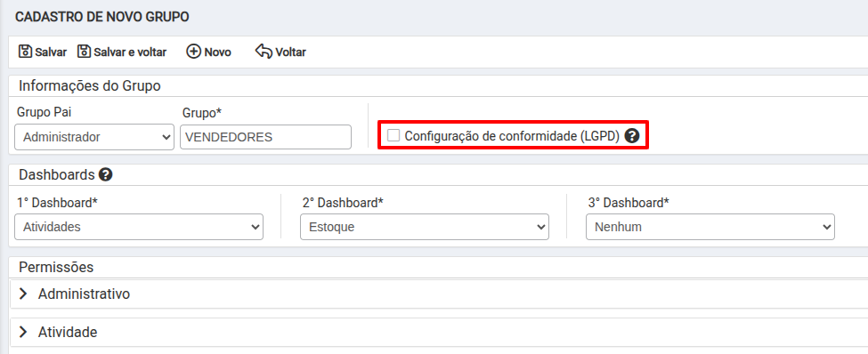The image size is (868, 354).
Task: Select the Atividade permissions row
Action: pos(439,332)
